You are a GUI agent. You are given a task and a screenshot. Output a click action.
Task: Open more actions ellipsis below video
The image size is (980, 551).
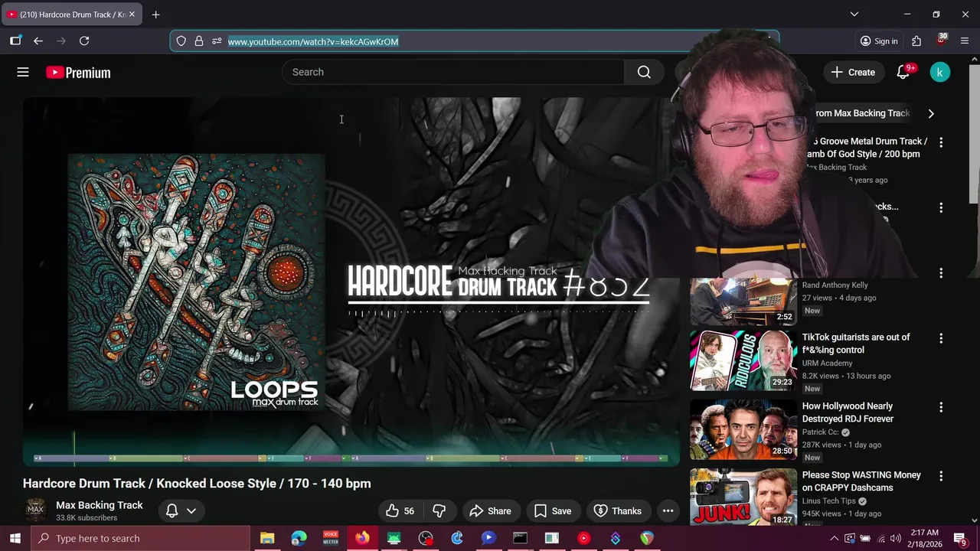668,511
